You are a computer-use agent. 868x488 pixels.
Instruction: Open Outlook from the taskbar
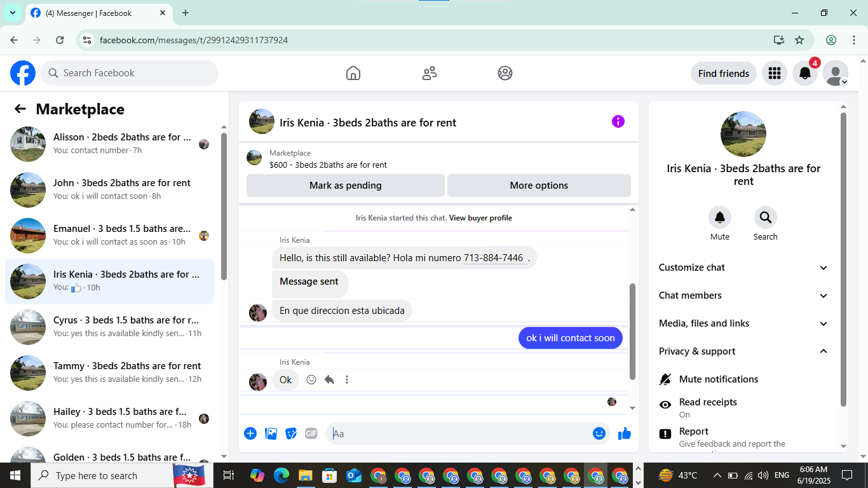tap(353, 475)
